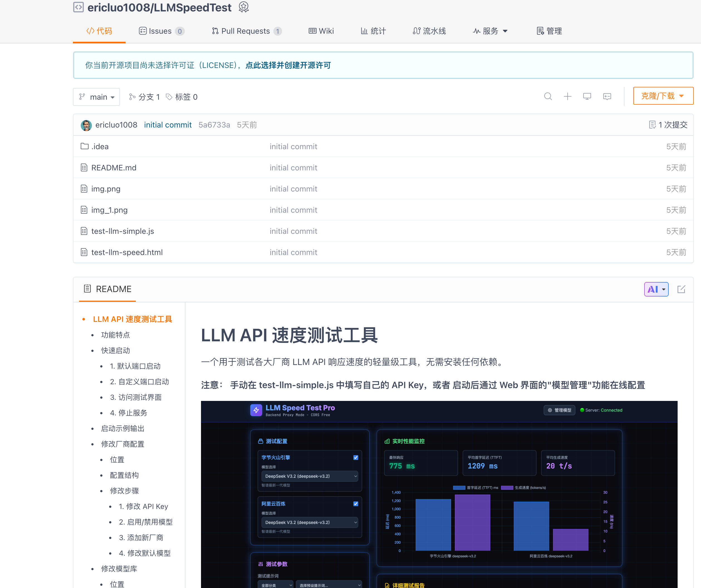Click the README document icon
Screen dimensions: 701x588
[87, 288]
